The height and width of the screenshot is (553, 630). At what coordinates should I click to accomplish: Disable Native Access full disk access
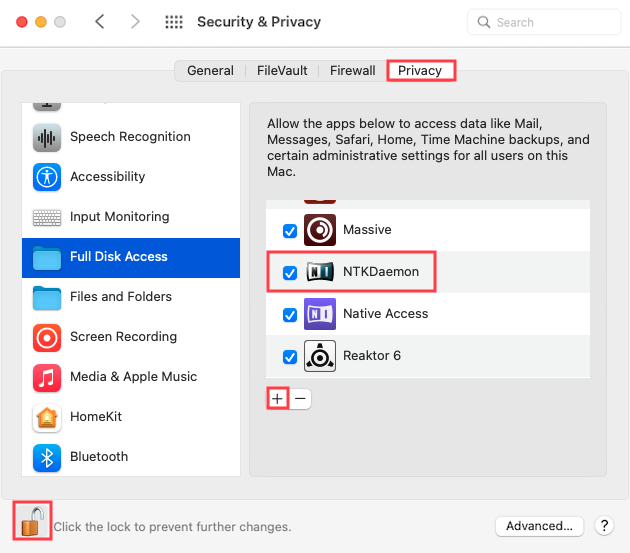(290, 314)
